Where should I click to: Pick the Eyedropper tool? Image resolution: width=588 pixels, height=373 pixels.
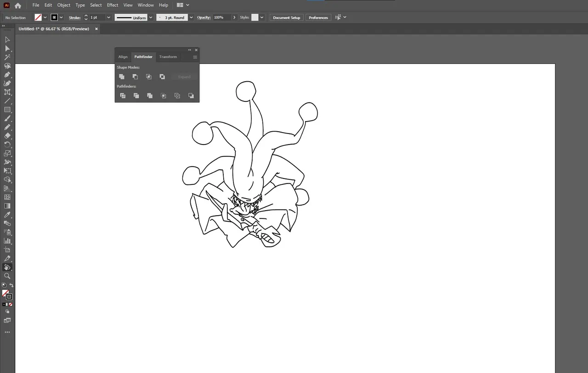[7, 214]
